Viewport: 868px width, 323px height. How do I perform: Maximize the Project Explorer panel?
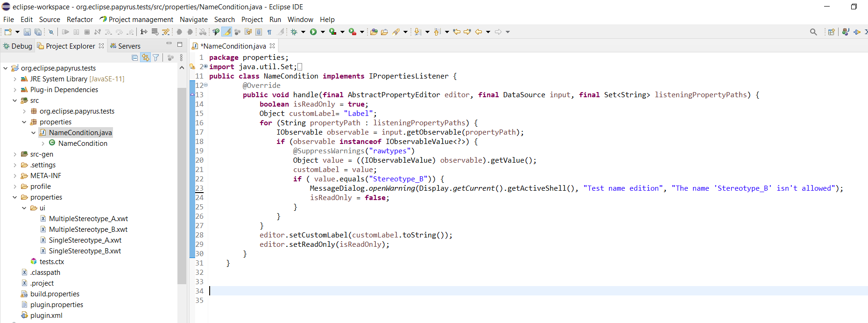(180, 44)
